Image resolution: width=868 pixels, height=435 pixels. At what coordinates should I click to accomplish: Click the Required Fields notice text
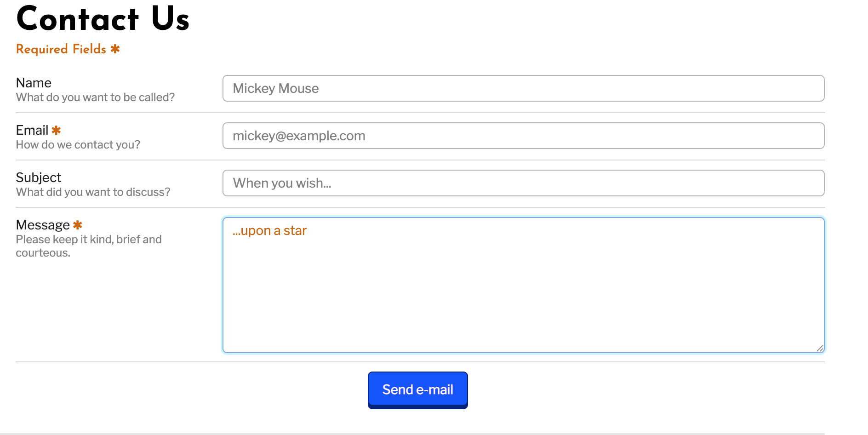click(61, 49)
